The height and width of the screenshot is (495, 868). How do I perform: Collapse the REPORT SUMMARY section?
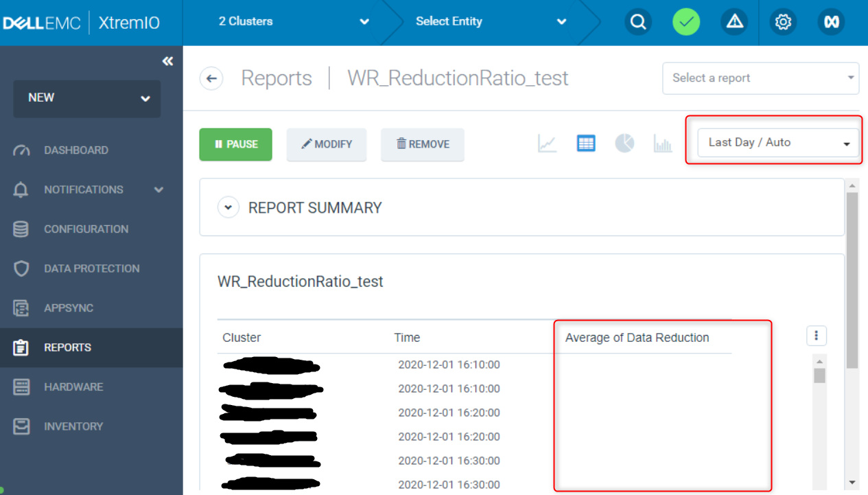click(228, 207)
